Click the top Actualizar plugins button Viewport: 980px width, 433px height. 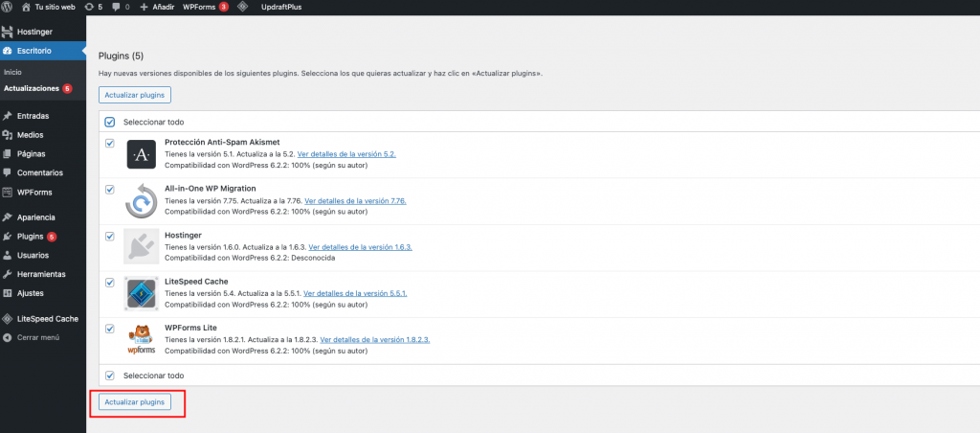click(134, 95)
